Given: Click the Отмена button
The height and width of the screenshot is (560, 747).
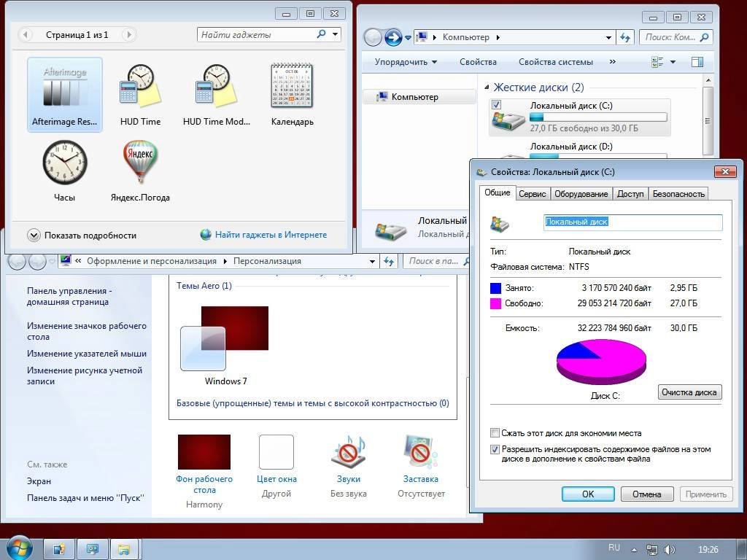Looking at the screenshot, I should pos(647,494).
